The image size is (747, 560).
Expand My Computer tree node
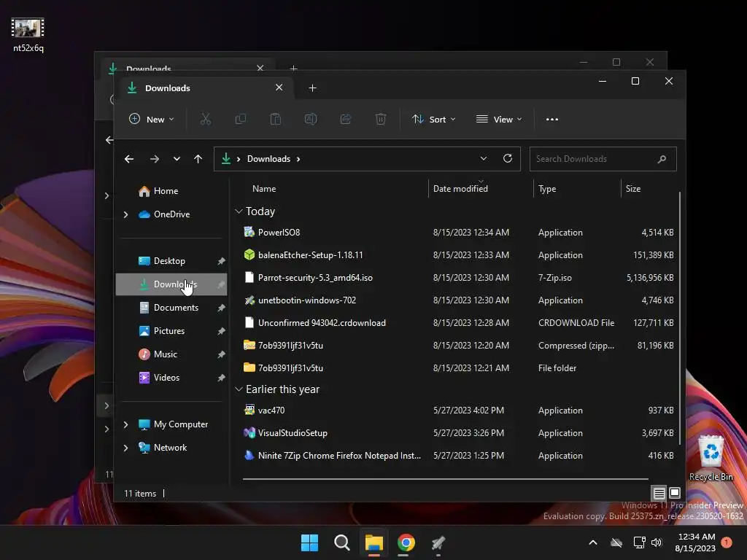pos(125,424)
